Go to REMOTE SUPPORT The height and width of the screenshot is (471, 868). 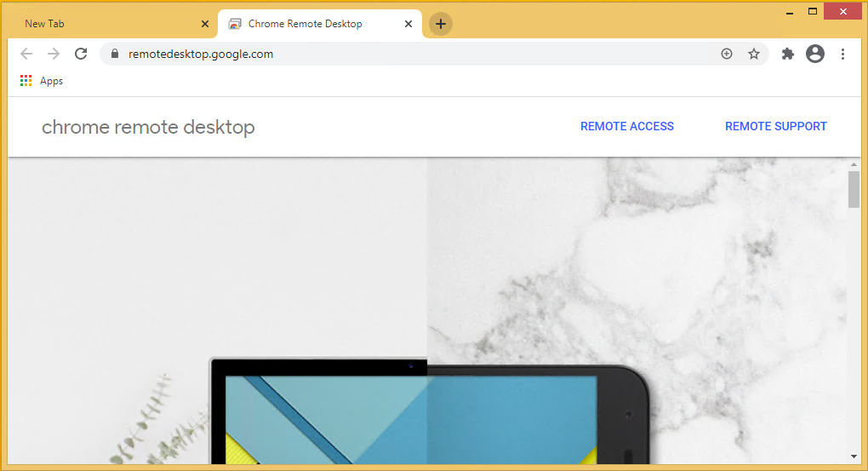[776, 126]
